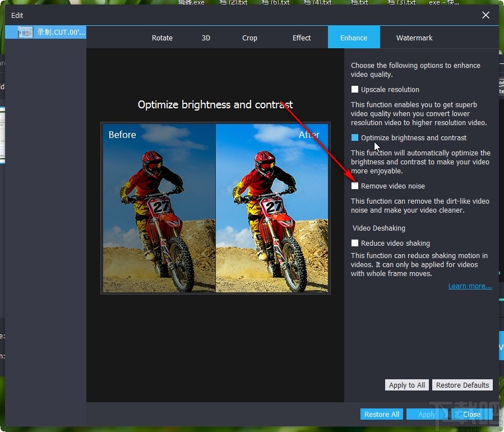Screen dimensions: 504x432
Task: Enable Remove video noise option
Action: (354, 186)
